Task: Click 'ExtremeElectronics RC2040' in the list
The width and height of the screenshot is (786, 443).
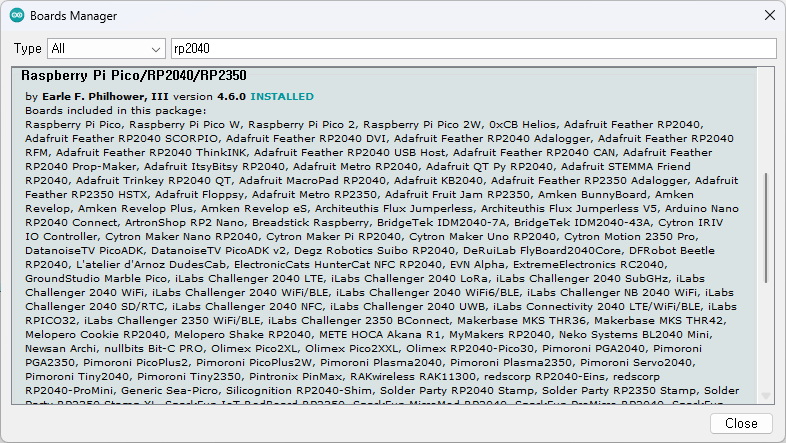Action: (590, 265)
